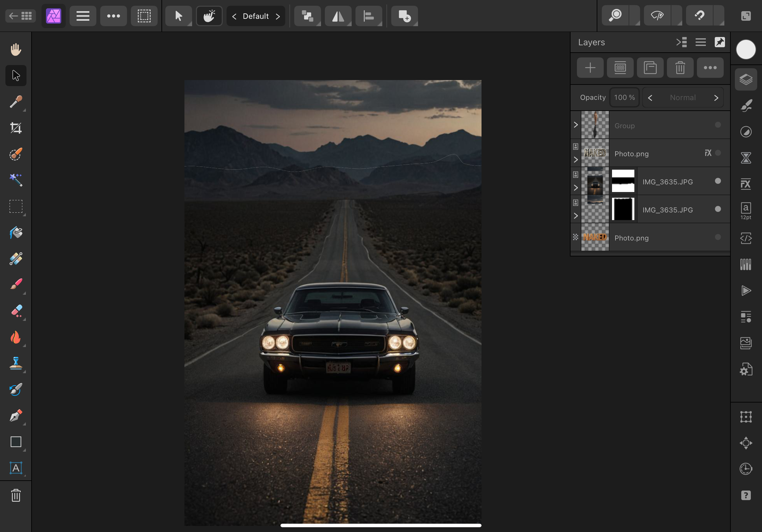Viewport: 762px width, 532px height.
Task: Expand the lower IMG_3635.JPG layer
Action: [576, 216]
